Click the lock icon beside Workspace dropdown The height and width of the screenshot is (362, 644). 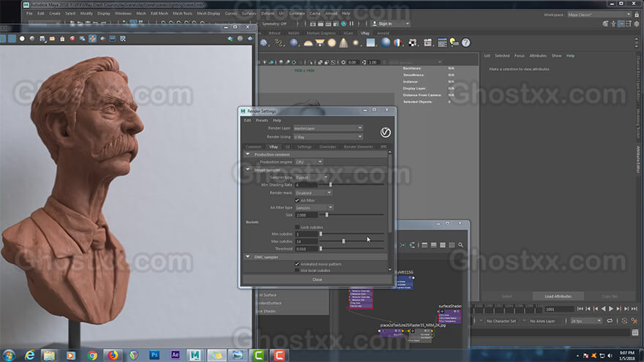click(x=637, y=15)
